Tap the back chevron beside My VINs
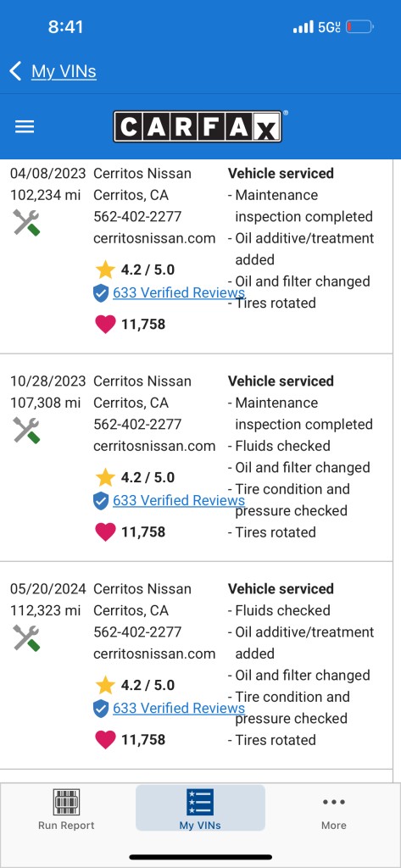This screenshot has width=401, height=868. click(x=15, y=71)
